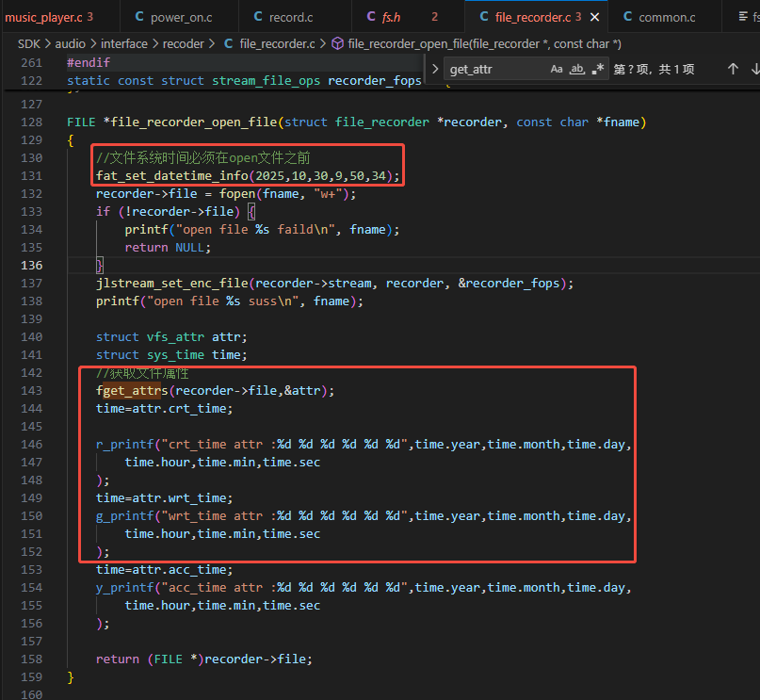760x700 pixels.
Task: Click the function symbol cube icon in breadcrumbs
Action: [337, 43]
